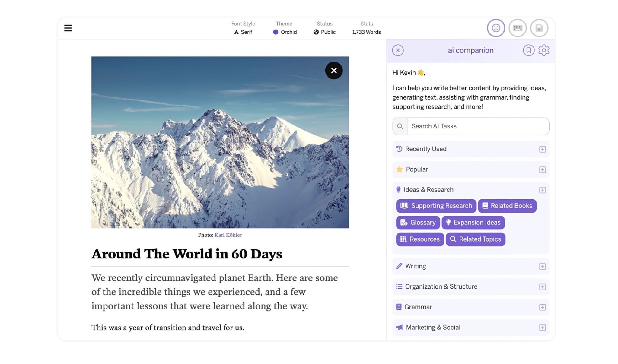Remove the mountain cover photo
The height and width of the screenshot is (364, 618).
[x=334, y=71]
